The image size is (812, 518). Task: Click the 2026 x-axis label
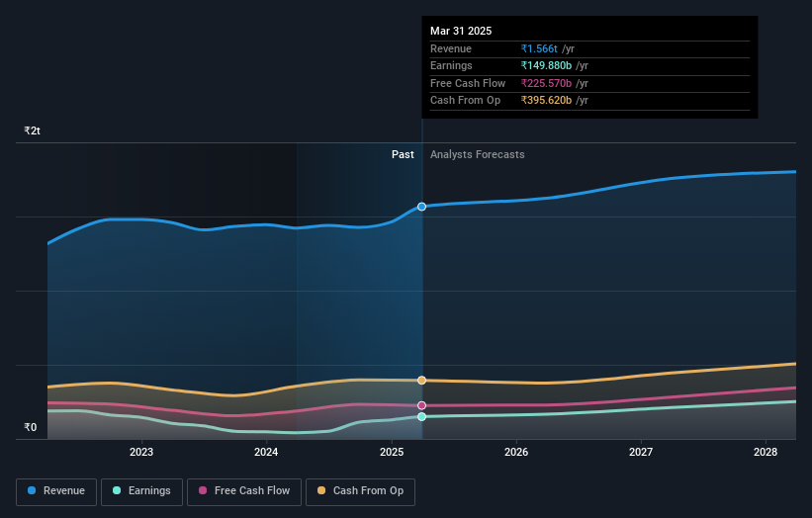(x=516, y=453)
